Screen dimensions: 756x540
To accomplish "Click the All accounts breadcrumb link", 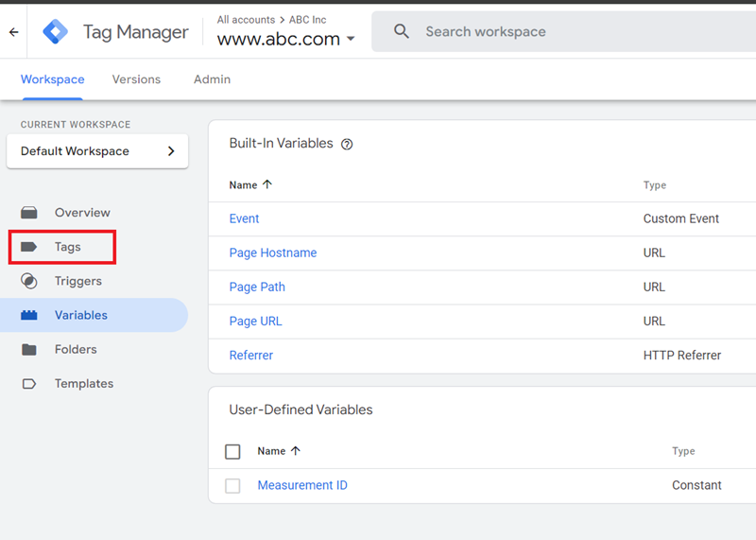I will [246, 20].
